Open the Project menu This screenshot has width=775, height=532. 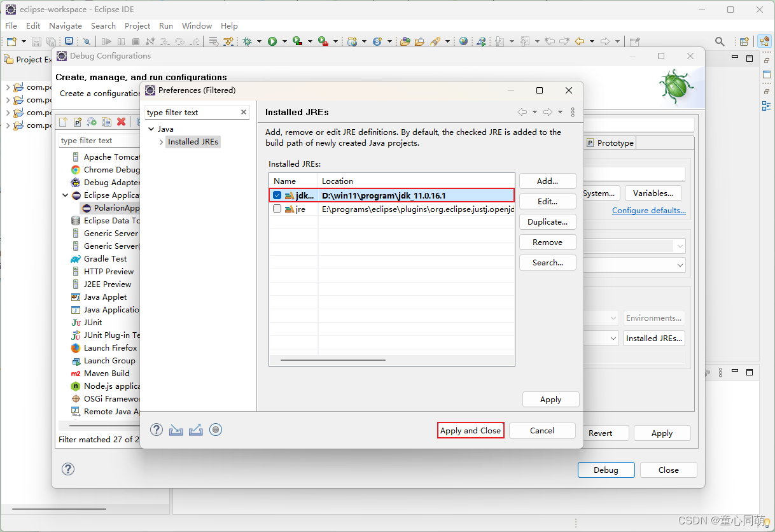click(x=137, y=26)
